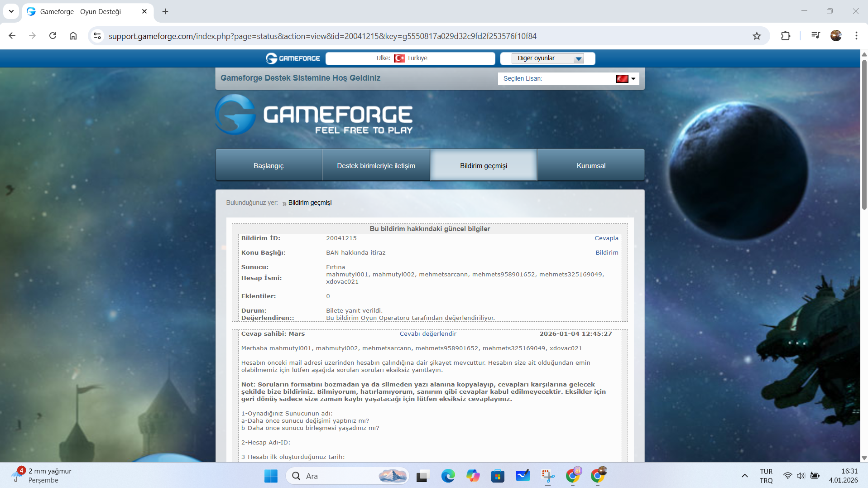Click the scrollbar down arrow

pos(864,458)
